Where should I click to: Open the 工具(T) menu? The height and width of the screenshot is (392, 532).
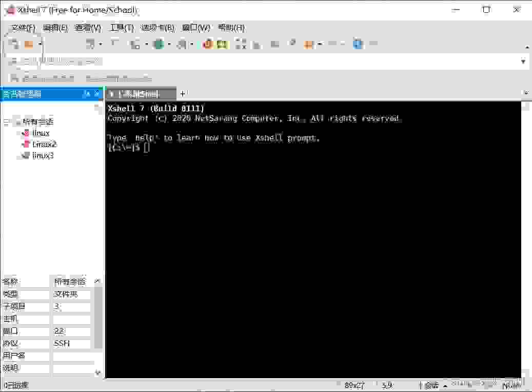coord(122,28)
